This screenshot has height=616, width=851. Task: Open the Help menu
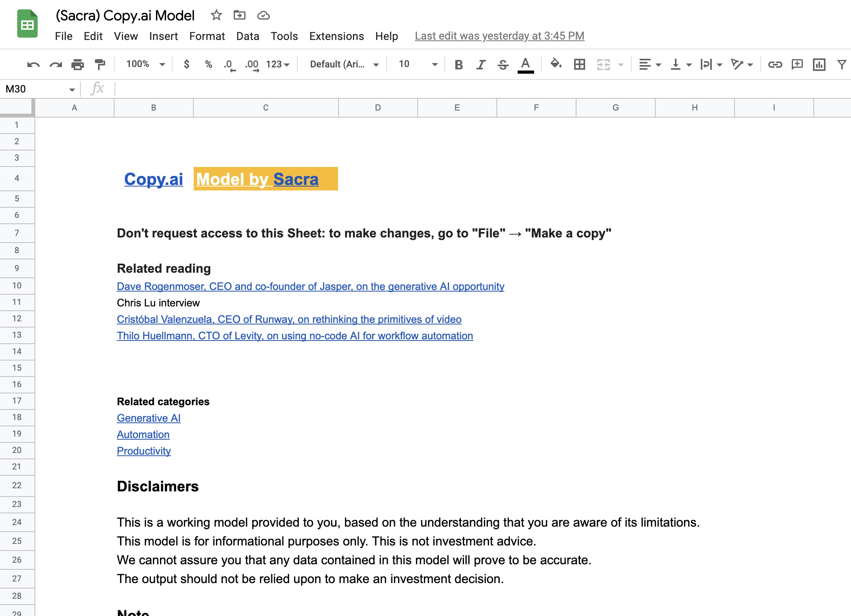click(x=386, y=36)
